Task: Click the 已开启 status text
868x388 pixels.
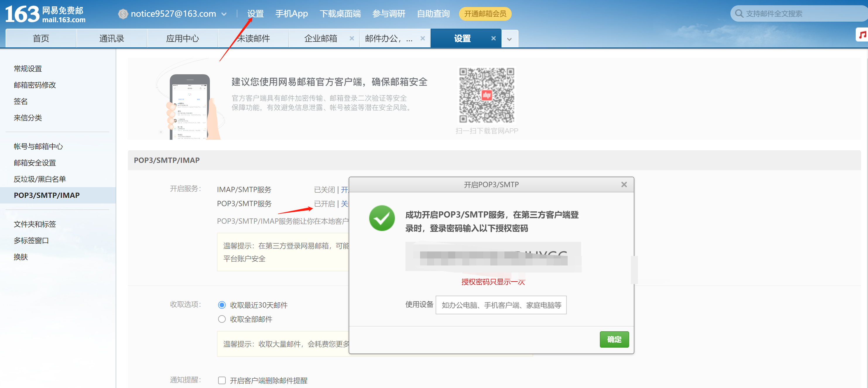Action: coord(324,204)
